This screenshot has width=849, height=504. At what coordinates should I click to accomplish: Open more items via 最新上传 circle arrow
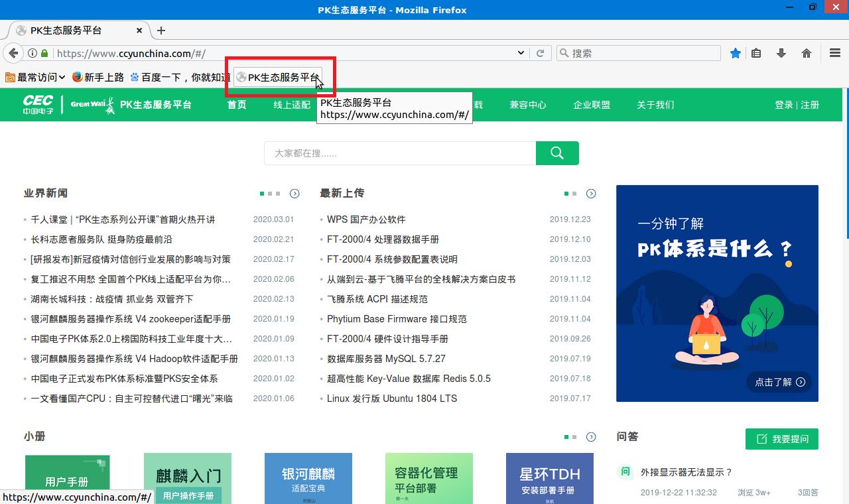[590, 194]
